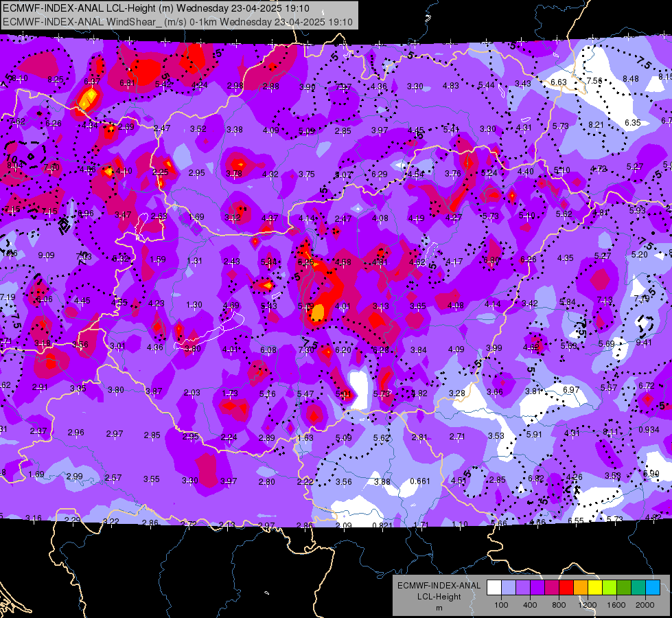Click the teal legend swatch
The width and height of the screenshot is (672, 618).
(x=638, y=588)
